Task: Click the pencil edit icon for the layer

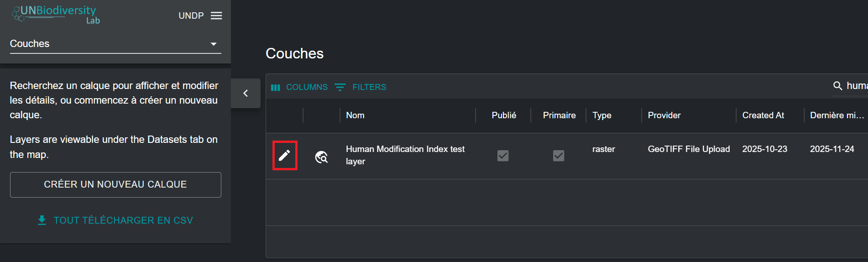Action: [284, 156]
